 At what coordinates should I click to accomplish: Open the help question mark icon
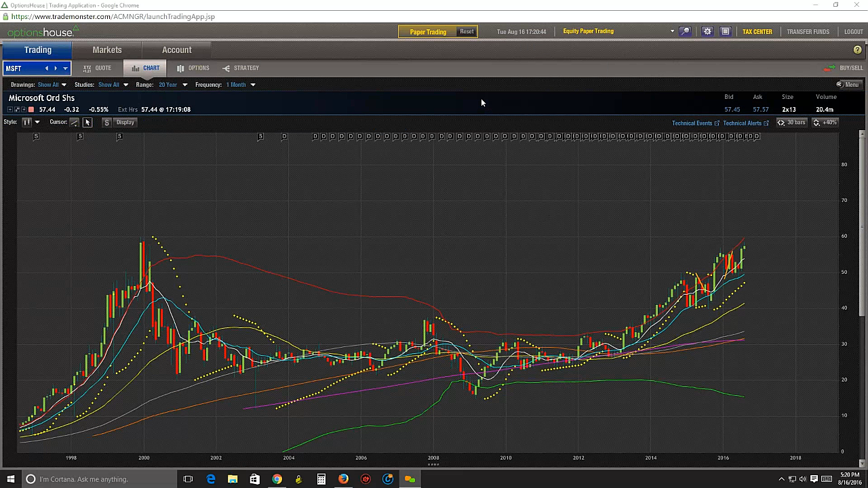pos(857,50)
